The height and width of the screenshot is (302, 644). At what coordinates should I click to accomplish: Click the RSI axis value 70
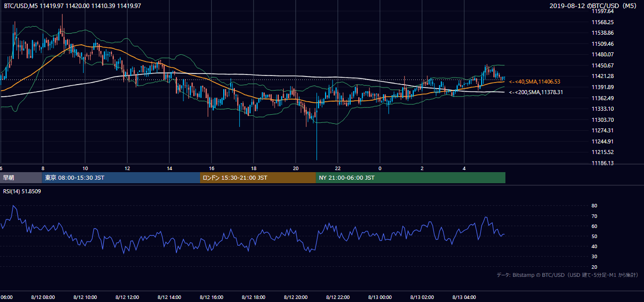[x=595, y=216]
